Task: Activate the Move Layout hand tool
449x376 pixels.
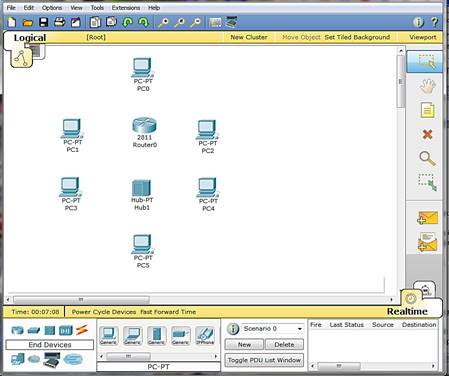Action: pos(427,86)
